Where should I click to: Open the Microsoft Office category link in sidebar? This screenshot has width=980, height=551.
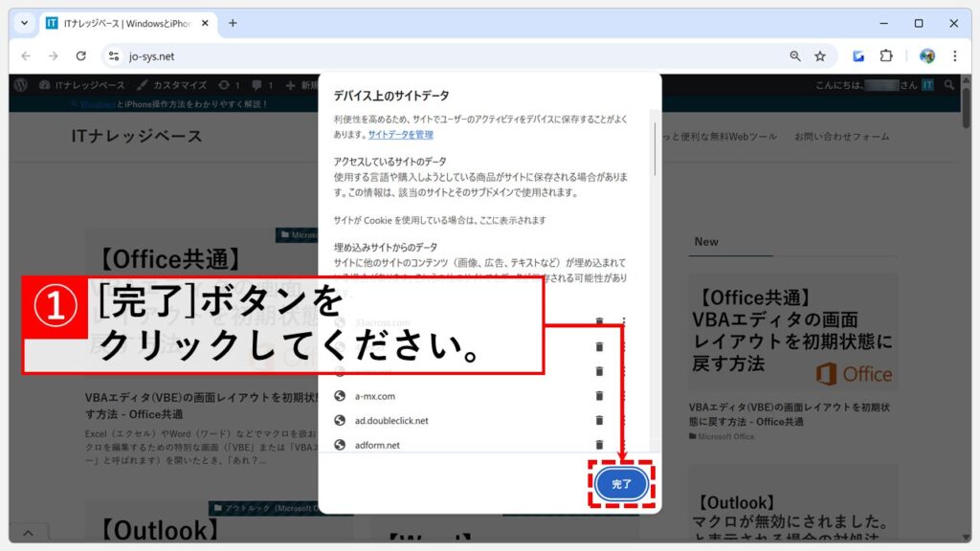click(722, 436)
